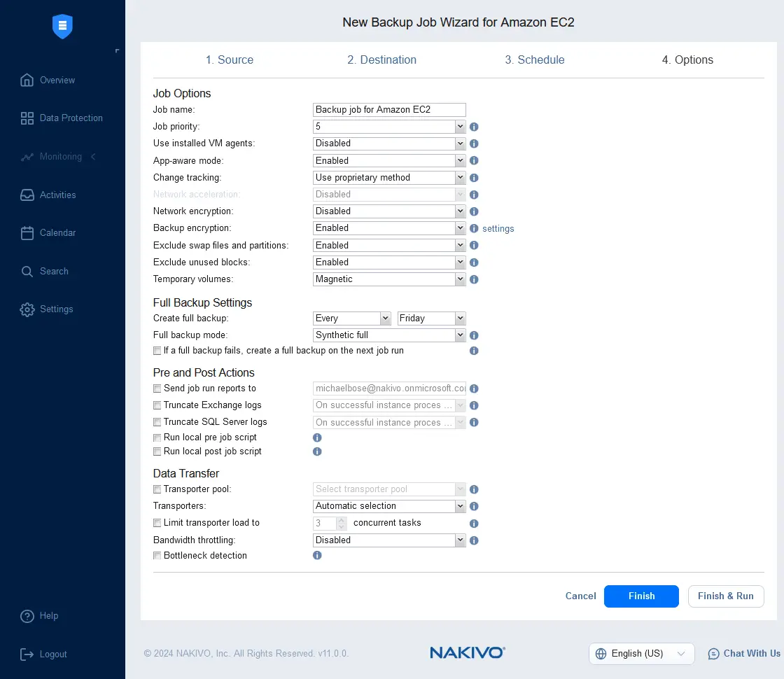This screenshot has width=784, height=679.
Task: Show info for Network encryption
Action: (x=474, y=211)
